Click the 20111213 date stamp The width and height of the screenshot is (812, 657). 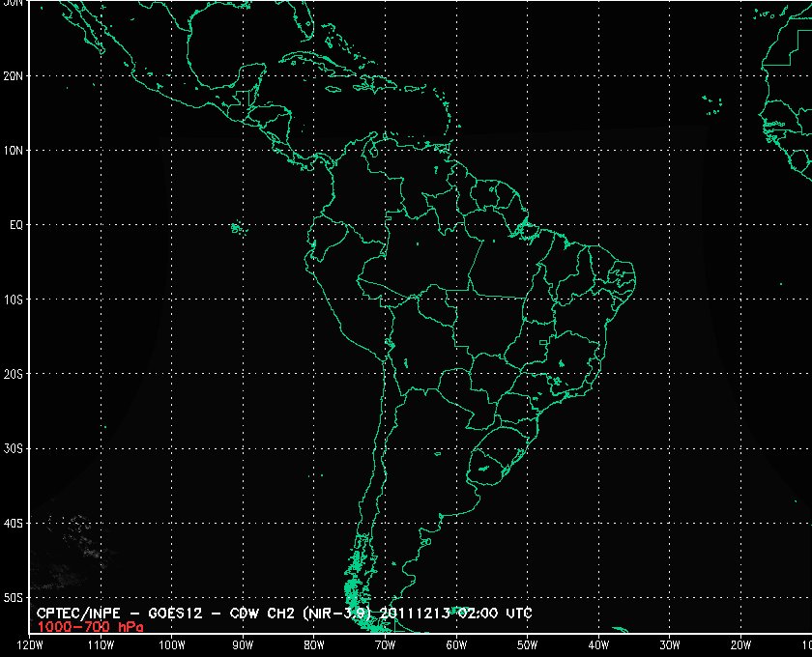point(416,614)
